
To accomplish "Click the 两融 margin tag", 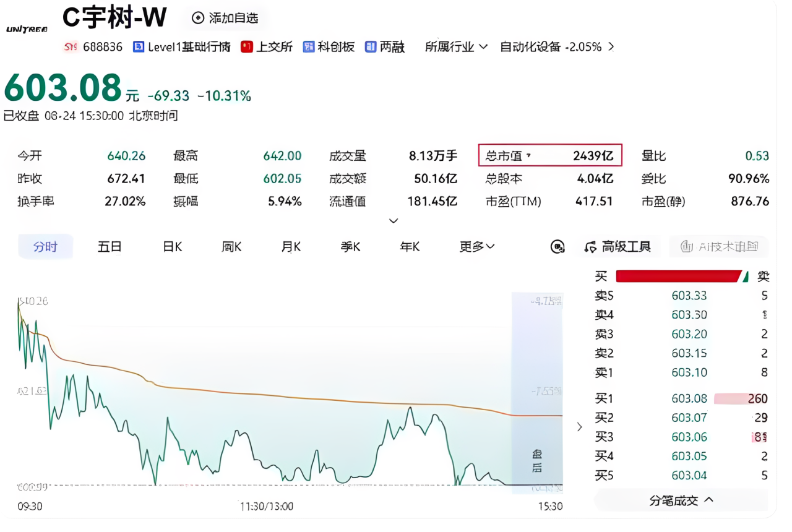I will tap(385, 47).
